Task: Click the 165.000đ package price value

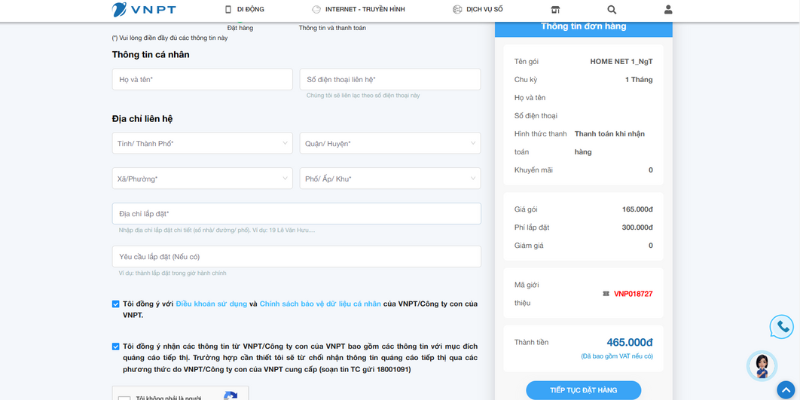Action: pos(637,209)
